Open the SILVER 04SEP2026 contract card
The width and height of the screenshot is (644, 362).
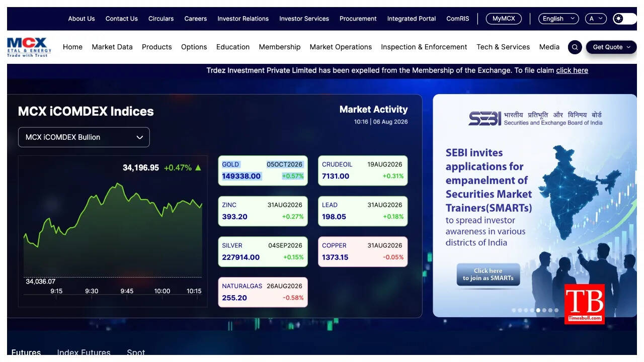263,252
